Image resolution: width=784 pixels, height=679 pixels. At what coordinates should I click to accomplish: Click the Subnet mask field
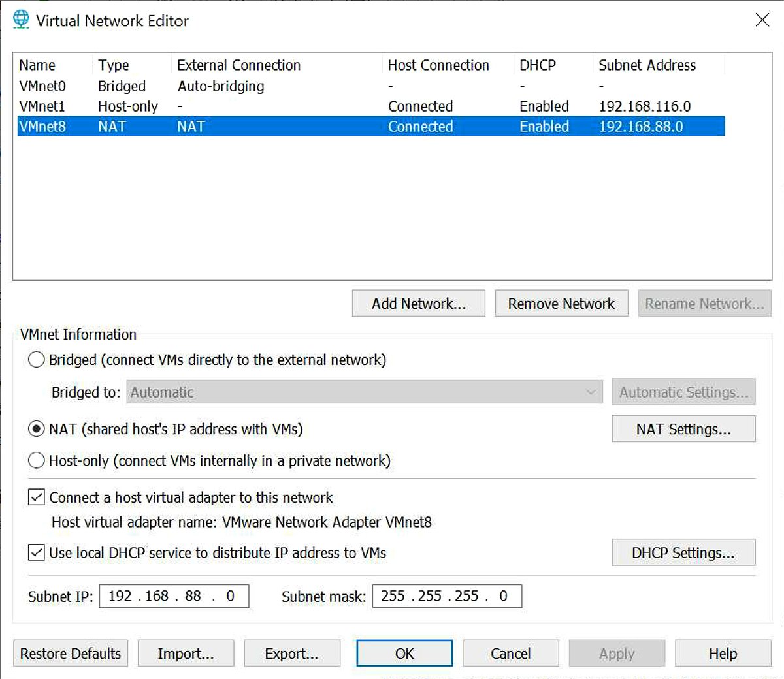point(446,595)
